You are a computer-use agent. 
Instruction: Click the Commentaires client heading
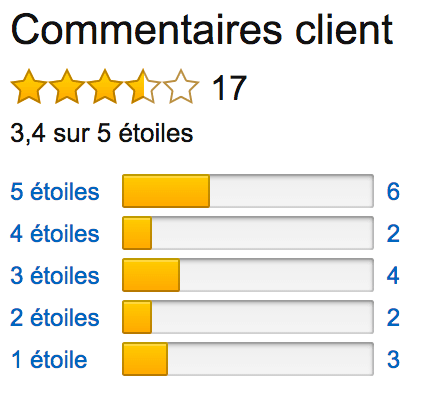point(202,30)
